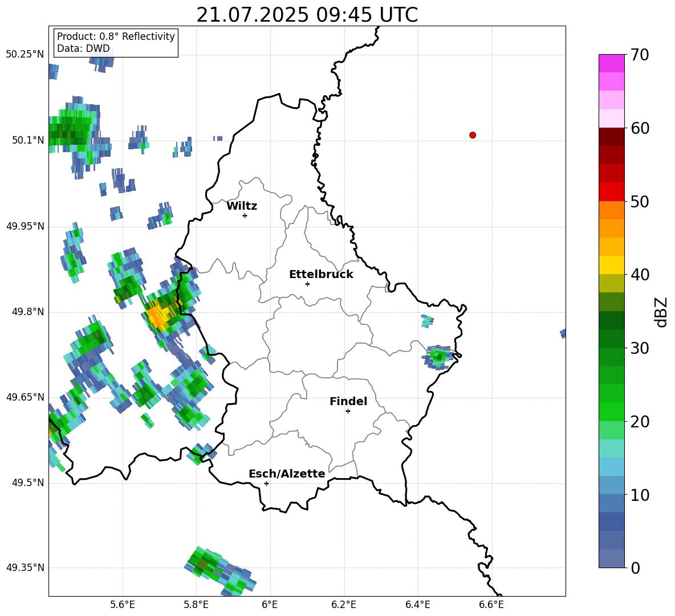Click the 49.8°N latitude tick label
Viewport: 675px width, 616px height.
pyautogui.click(x=27, y=312)
